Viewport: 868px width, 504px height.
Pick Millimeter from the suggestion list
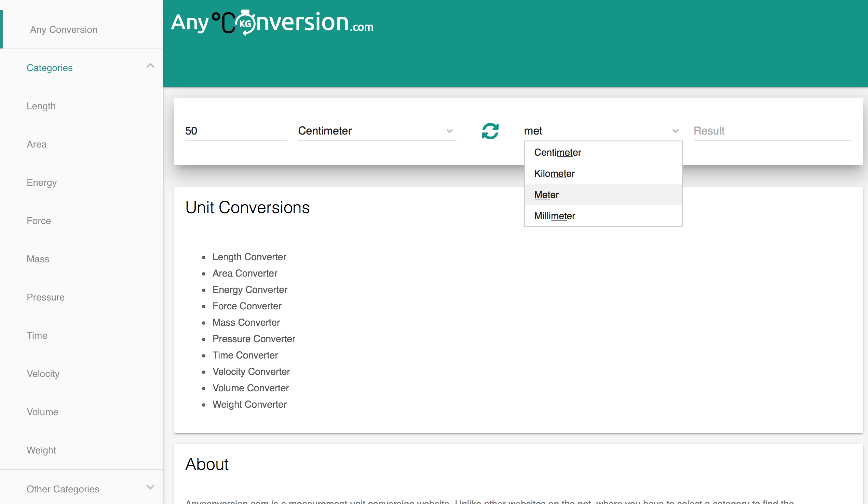click(x=603, y=216)
